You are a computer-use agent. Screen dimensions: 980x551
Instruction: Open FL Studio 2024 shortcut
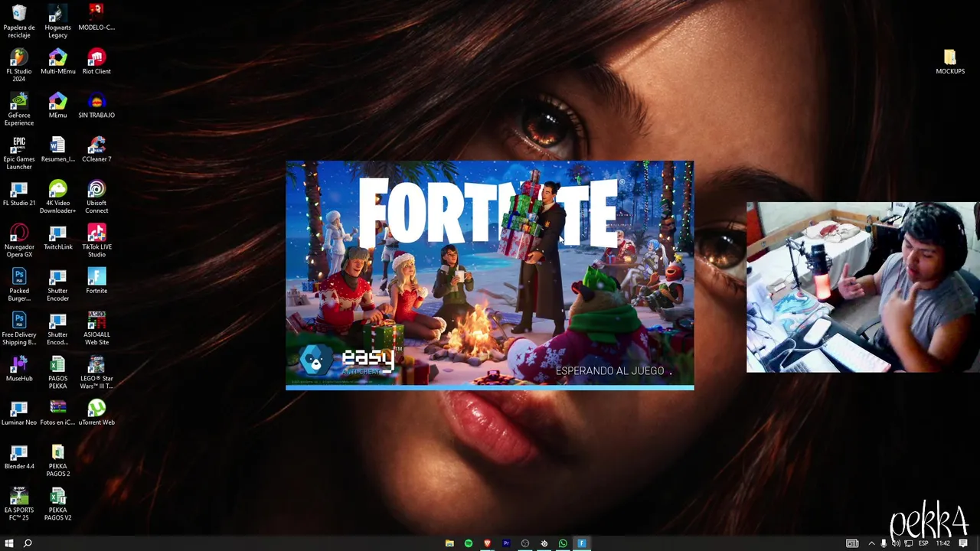click(19, 64)
